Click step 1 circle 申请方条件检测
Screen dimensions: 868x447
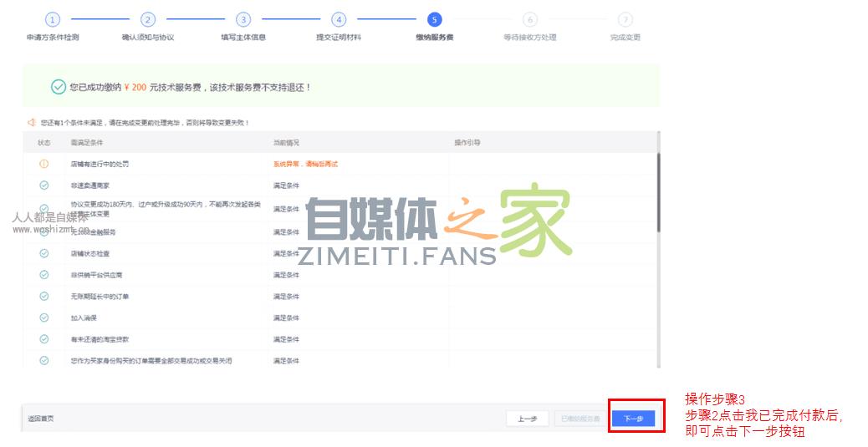[52, 20]
